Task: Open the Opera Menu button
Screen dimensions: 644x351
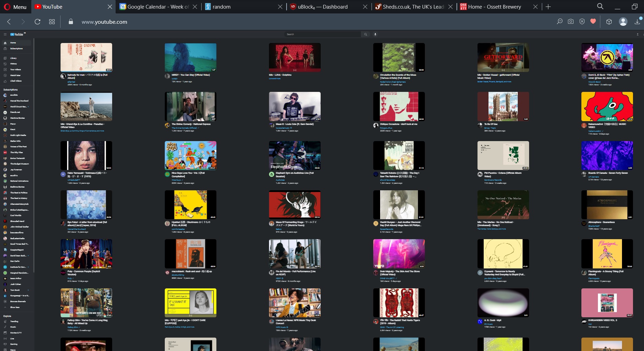Action: click(x=15, y=7)
